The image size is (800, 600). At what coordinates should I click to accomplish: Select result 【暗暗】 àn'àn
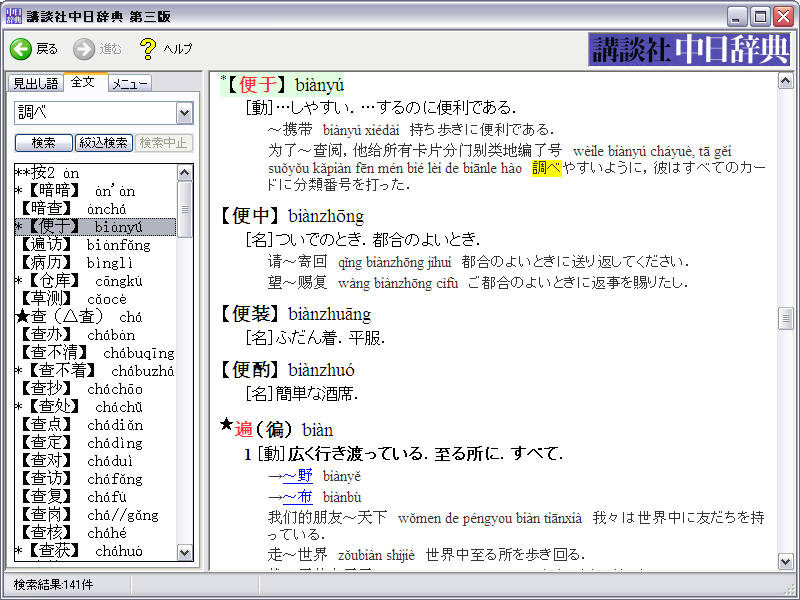(95, 191)
